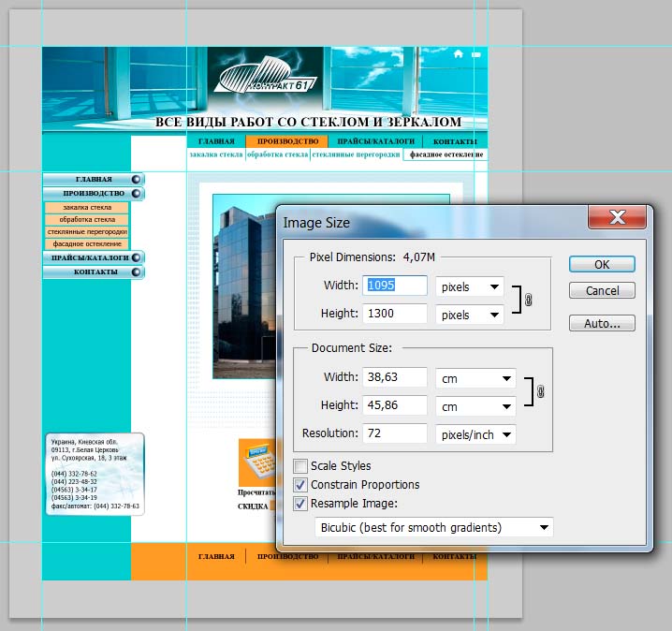Select ПРОИЗВОДСТВО tab in top navigation
Image resolution: width=672 pixels, height=631 pixels.
[x=286, y=141]
